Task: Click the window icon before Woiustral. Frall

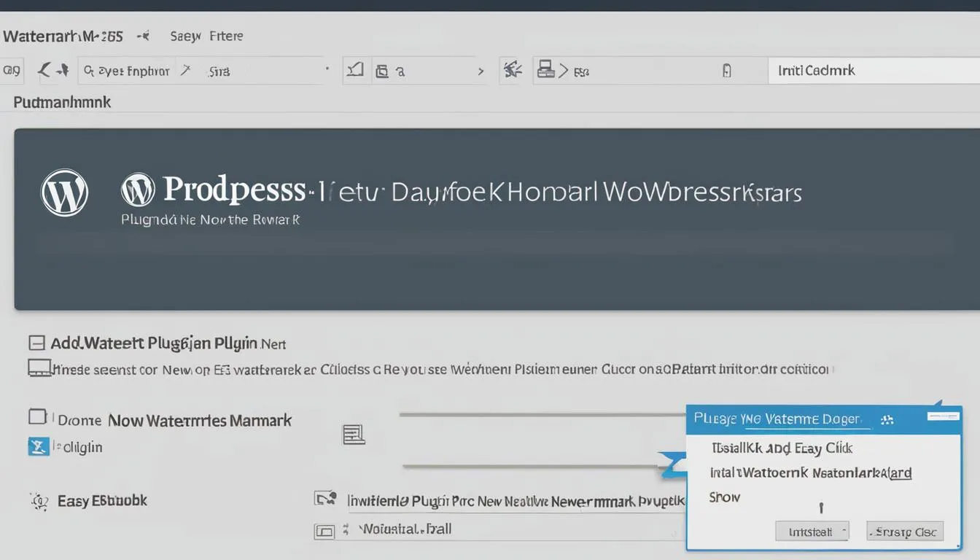Action: tap(324, 532)
